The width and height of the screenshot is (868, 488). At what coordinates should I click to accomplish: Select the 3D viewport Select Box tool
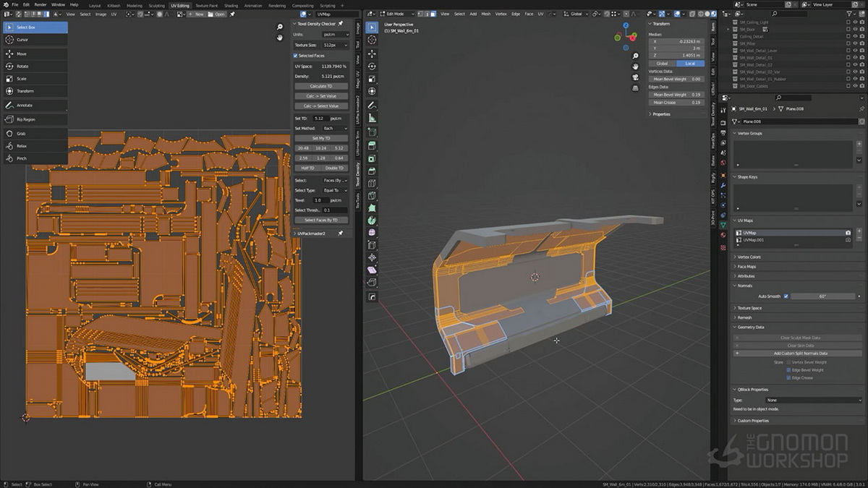tap(372, 27)
